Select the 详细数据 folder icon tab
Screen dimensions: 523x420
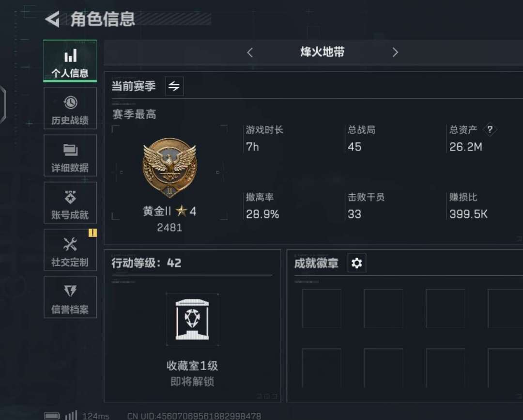[70, 156]
